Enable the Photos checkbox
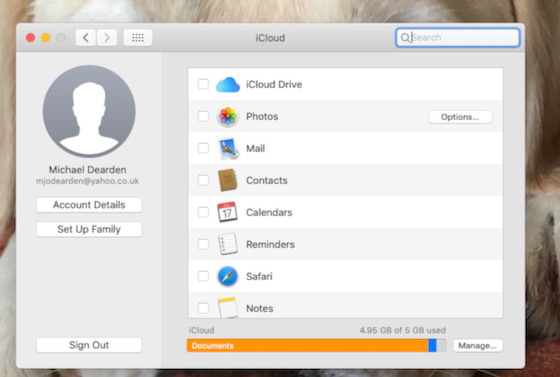This screenshot has height=377, width=560. point(204,116)
